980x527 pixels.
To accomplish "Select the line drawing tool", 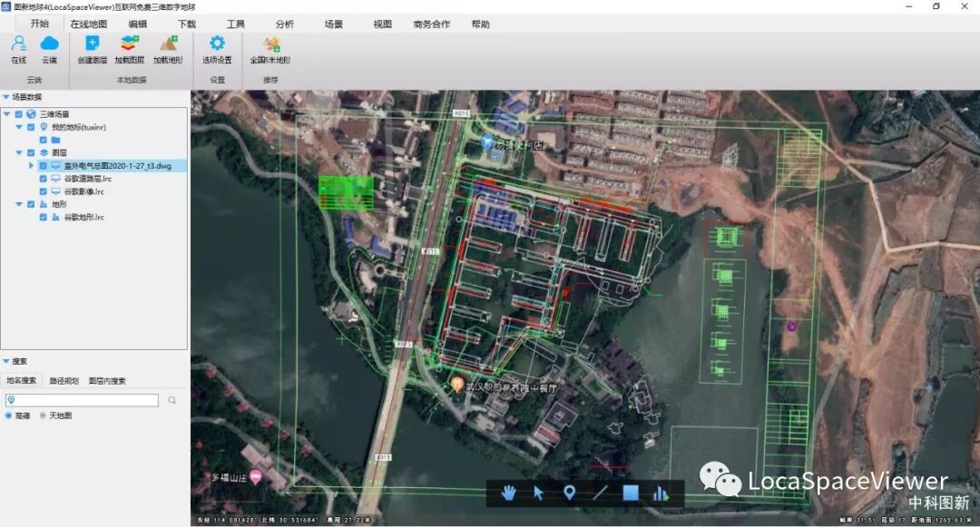I will pyautogui.click(x=600, y=493).
